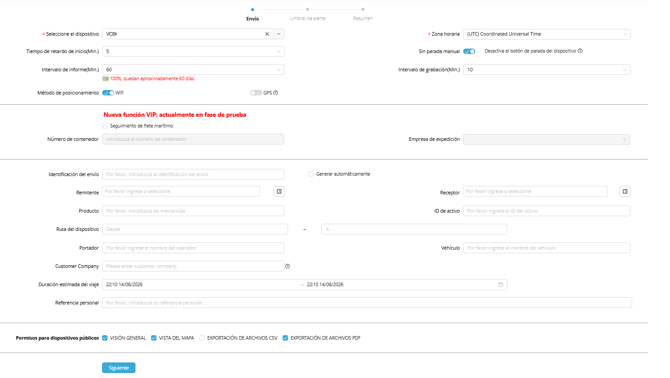670x378 pixels.
Task: Select the Envío step tab
Action: point(253,15)
